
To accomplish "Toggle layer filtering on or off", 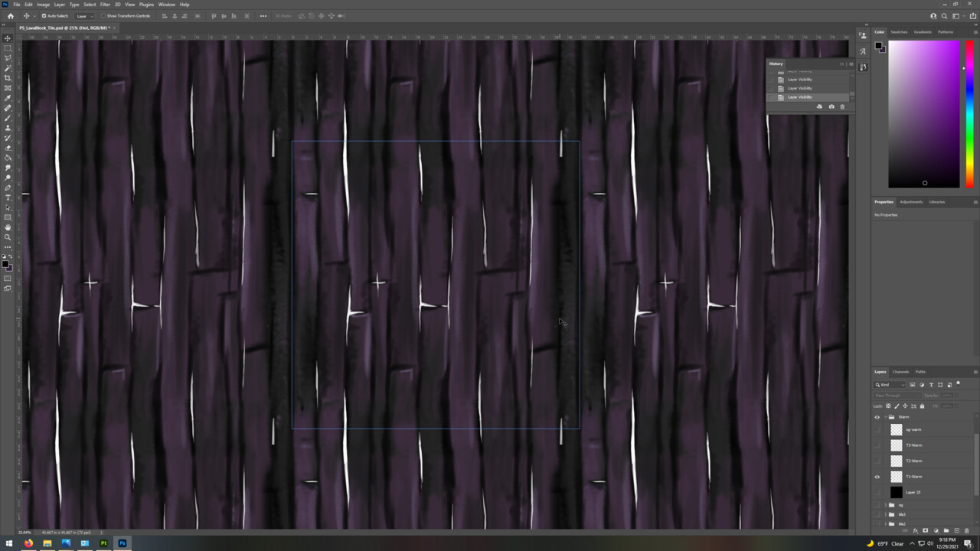I will [x=958, y=383].
